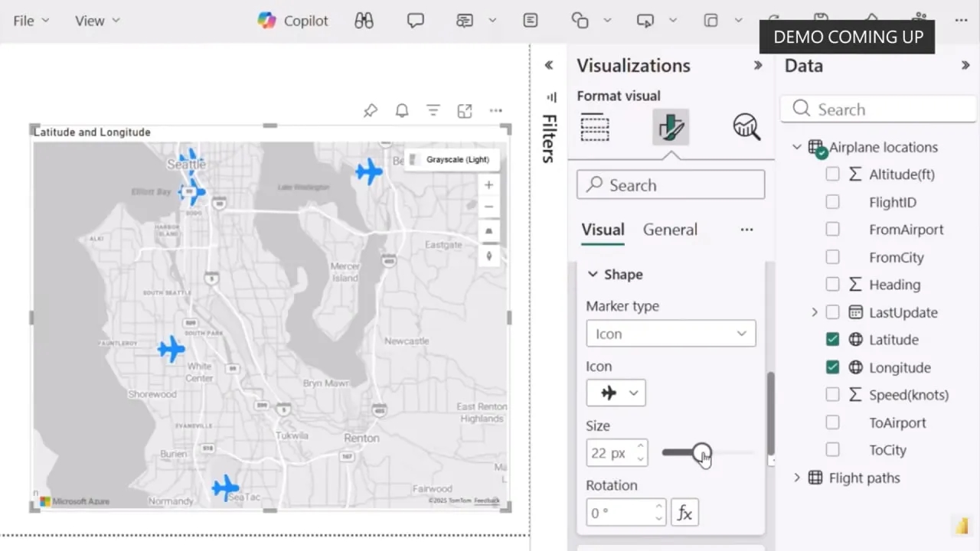Open the Analytics magnifier icon
The height and width of the screenshot is (551, 980).
[746, 127]
